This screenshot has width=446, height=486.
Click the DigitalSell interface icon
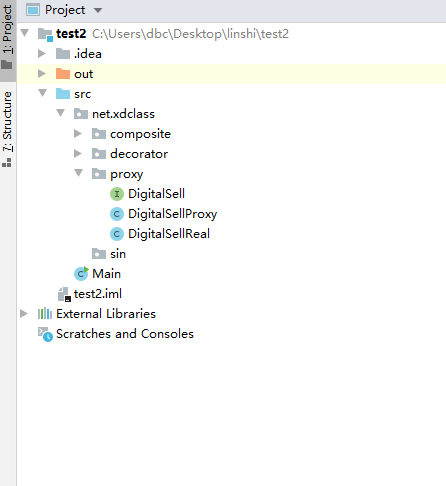(x=117, y=194)
